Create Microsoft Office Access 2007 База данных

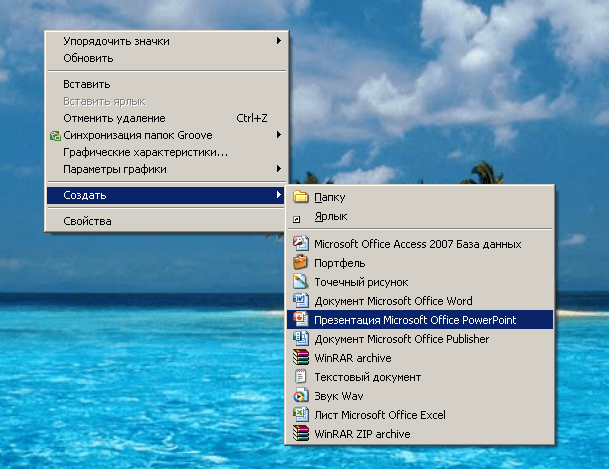point(420,244)
